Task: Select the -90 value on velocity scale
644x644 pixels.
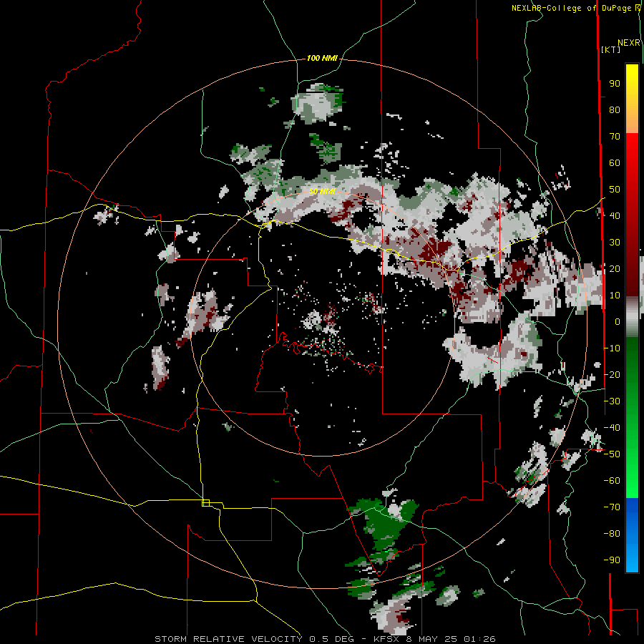Action: pyautogui.click(x=612, y=560)
